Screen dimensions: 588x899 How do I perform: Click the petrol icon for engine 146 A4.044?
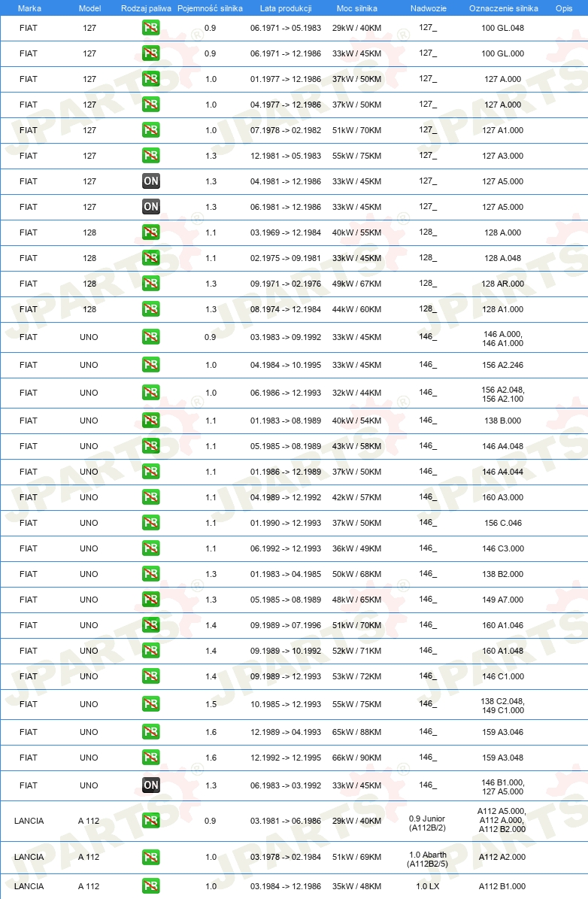pos(150,471)
